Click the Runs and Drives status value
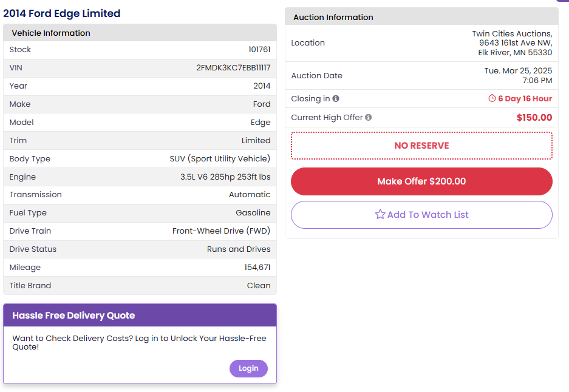The width and height of the screenshot is (569, 392). click(239, 249)
